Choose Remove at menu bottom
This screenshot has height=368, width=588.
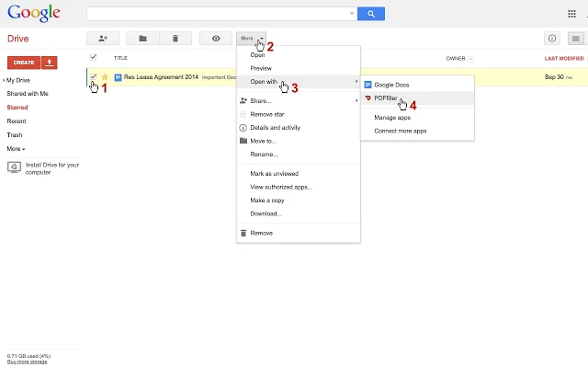point(299,233)
